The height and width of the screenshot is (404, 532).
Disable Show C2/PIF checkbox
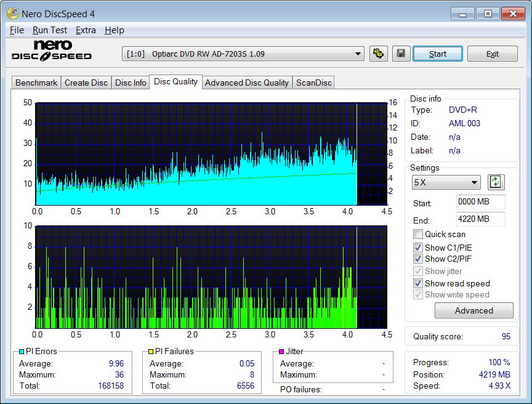[x=417, y=259]
